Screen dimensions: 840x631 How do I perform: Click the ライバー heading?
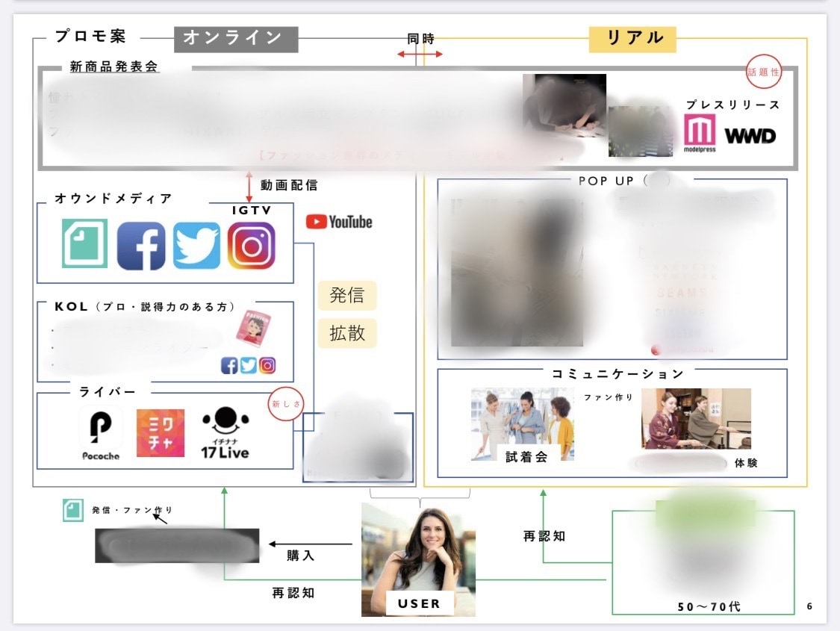coord(107,391)
